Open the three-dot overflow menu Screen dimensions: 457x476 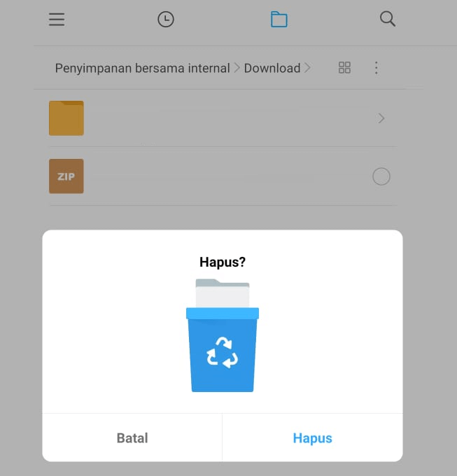tap(377, 68)
